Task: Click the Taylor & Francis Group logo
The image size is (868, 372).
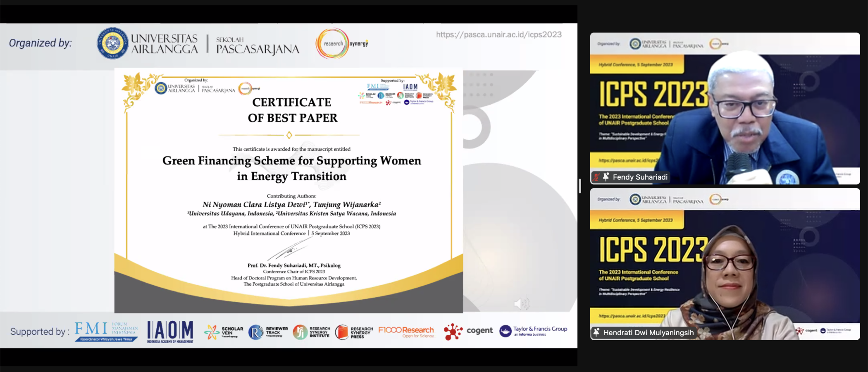Action: [533, 331]
